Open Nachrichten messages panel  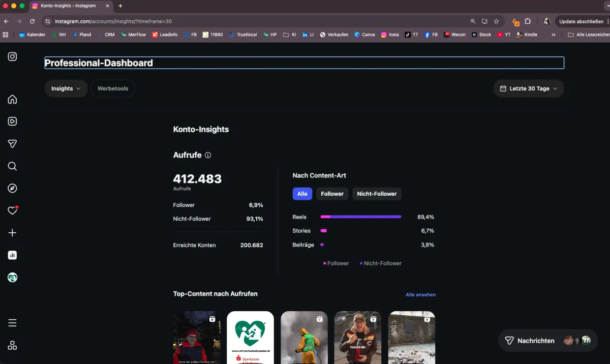(x=548, y=341)
